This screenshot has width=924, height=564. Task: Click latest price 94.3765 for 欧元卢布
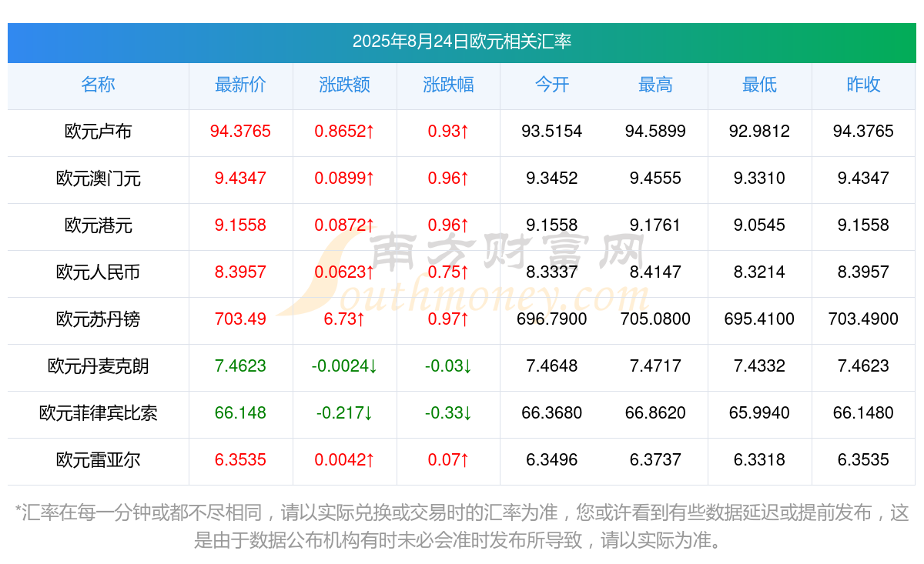click(x=240, y=132)
